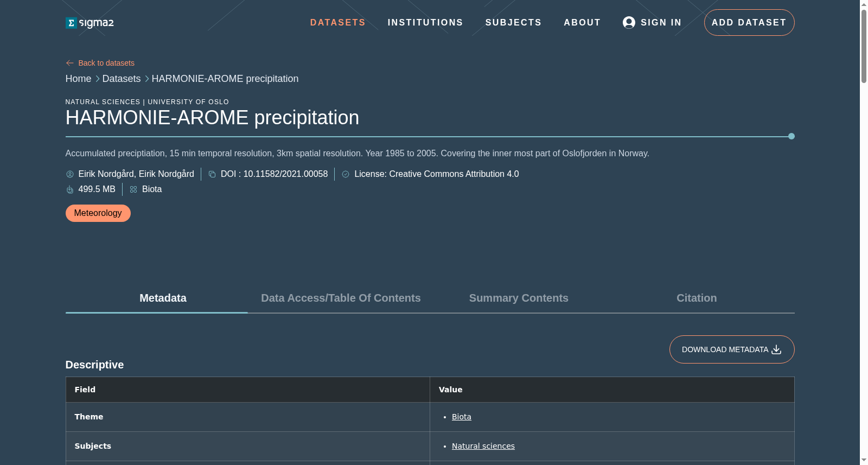
Task: Open the Institutions navigation menu
Action: (x=425, y=22)
